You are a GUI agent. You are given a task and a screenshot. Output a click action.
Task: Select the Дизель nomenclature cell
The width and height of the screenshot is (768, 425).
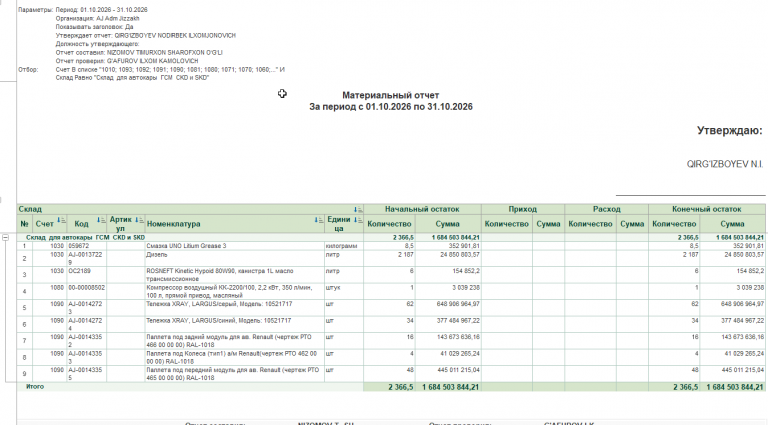[235, 259]
